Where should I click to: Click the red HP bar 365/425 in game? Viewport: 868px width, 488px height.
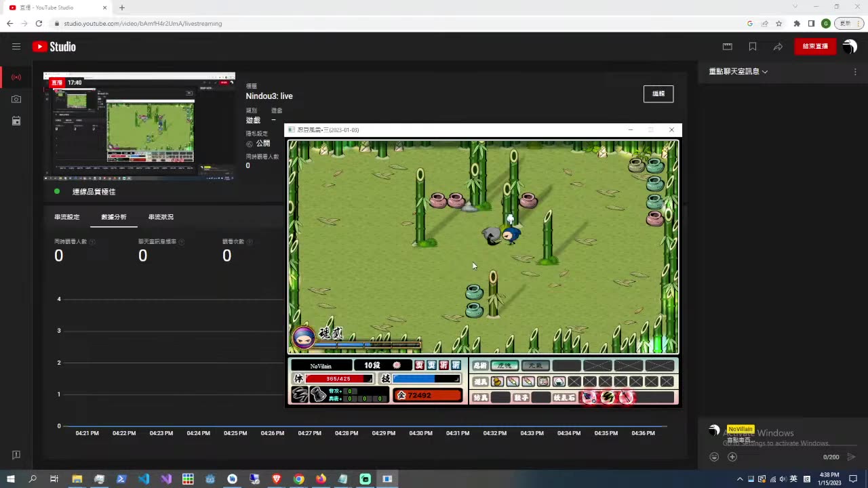pos(339,379)
